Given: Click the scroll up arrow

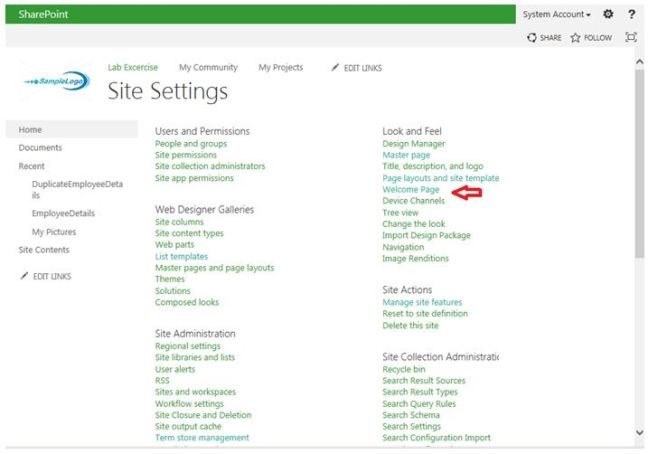Looking at the screenshot, I should [640, 62].
